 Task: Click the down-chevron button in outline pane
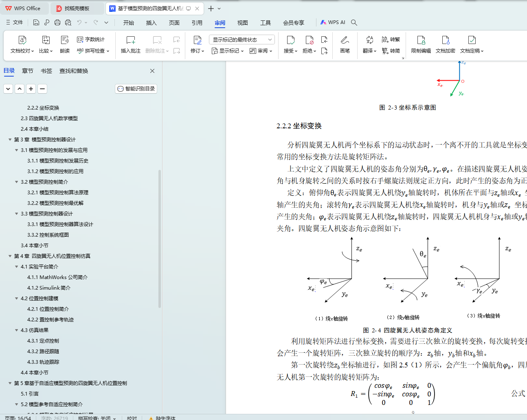click(8, 88)
